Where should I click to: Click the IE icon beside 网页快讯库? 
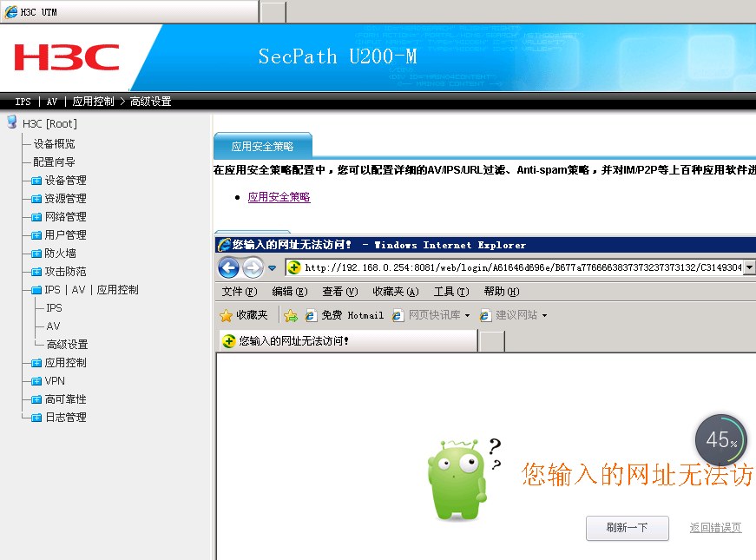tap(398, 315)
